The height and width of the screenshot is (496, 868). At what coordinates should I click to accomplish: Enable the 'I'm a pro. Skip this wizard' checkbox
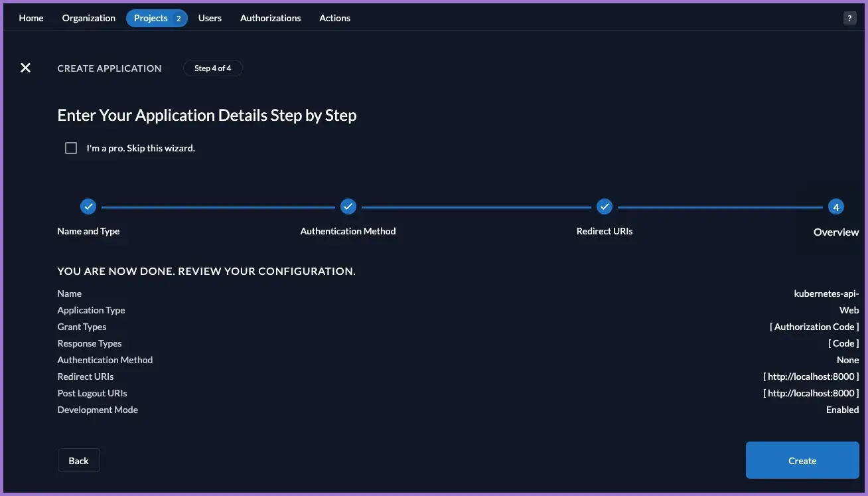click(x=71, y=148)
